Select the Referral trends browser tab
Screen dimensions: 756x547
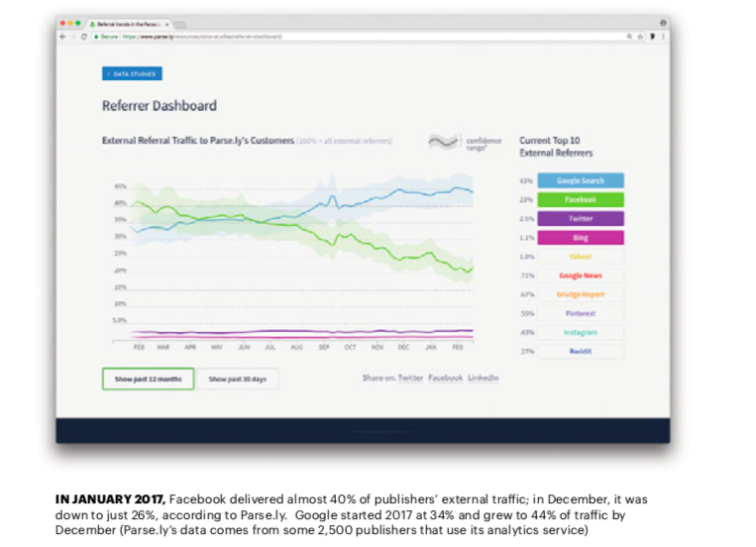[x=129, y=24]
